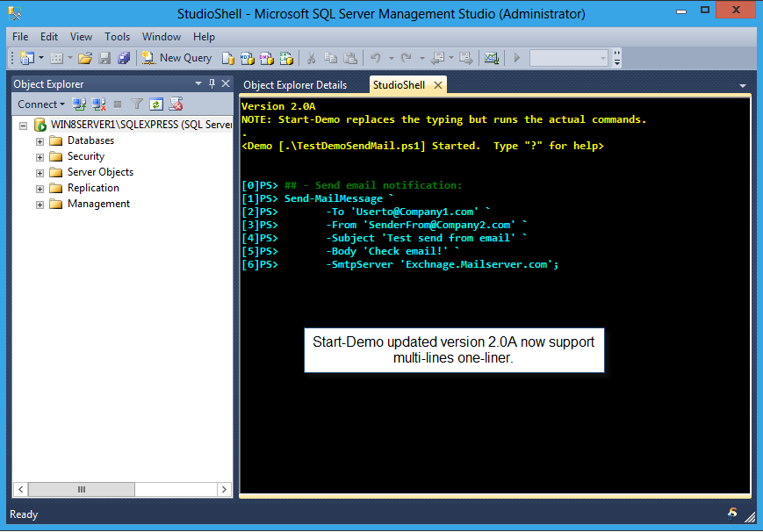
Task: Open the Window menu
Action: pos(162,37)
